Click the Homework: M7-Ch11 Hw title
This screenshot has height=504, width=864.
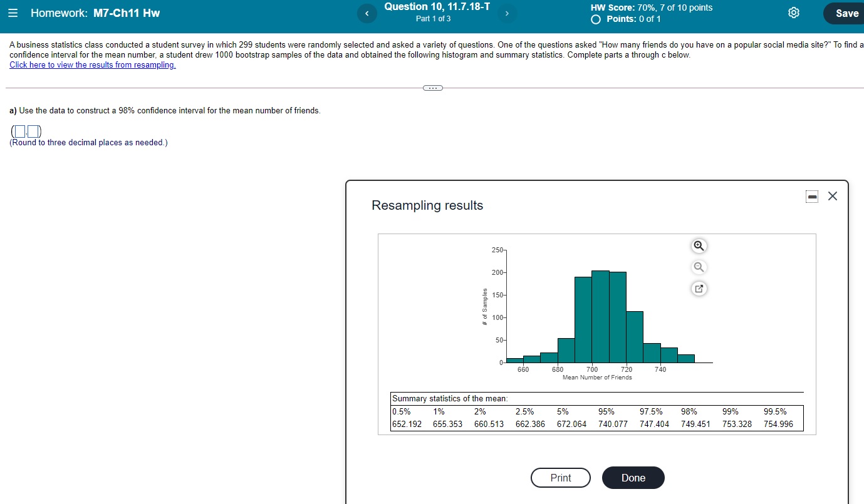95,13
